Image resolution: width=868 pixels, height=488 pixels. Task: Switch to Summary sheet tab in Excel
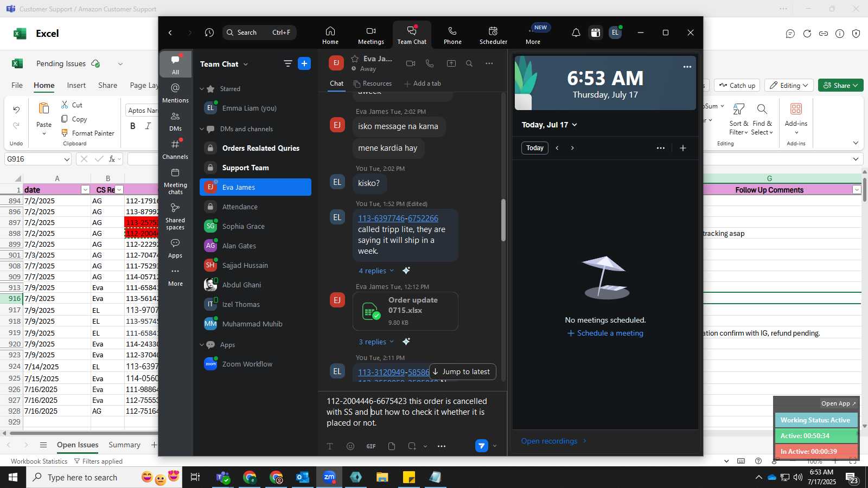(x=124, y=445)
